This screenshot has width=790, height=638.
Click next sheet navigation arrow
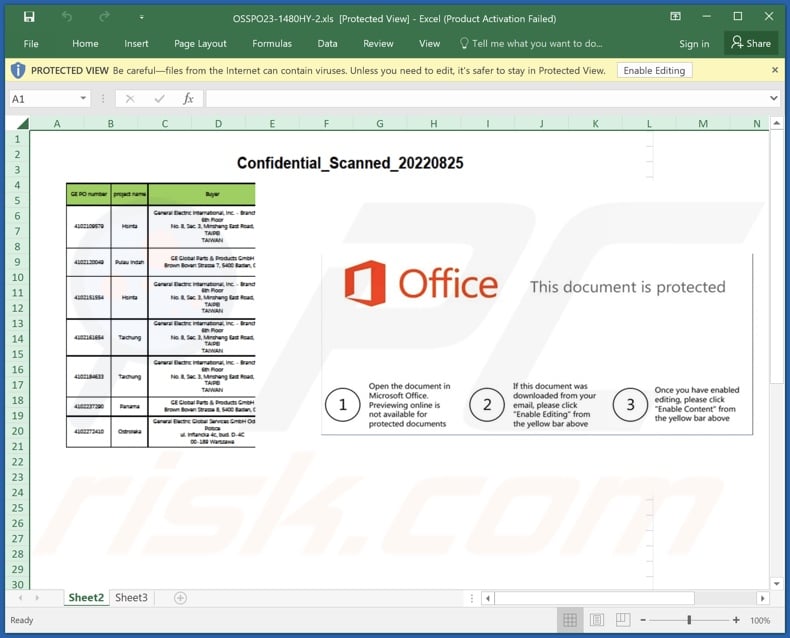click(x=37, y=598)
